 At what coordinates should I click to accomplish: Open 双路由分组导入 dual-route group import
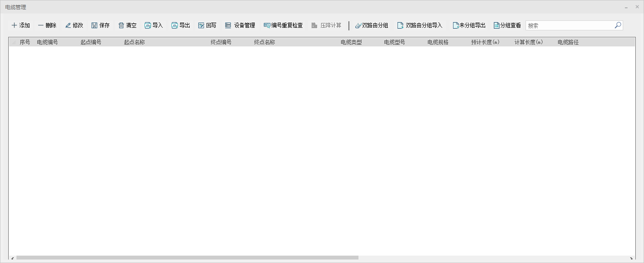tap(420, 26)
